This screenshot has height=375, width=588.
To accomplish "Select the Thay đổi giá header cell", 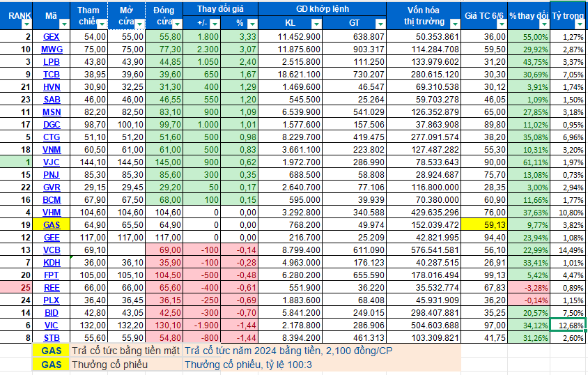I will click(x=220, y=9).
